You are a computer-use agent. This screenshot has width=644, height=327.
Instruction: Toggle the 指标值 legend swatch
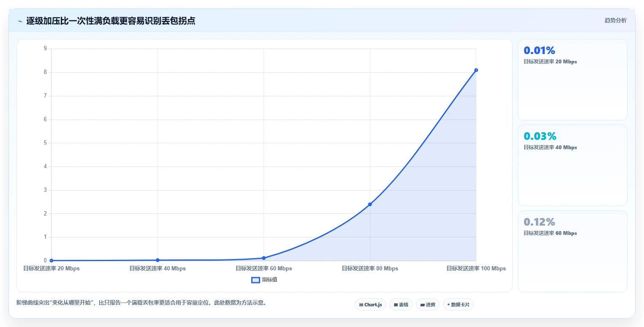[x=255, y=280]
